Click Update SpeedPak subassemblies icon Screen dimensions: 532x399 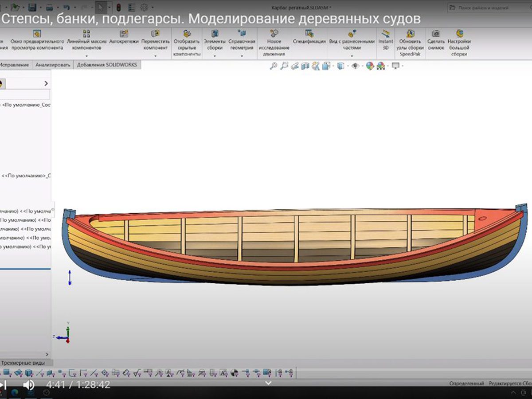click(x=410, y=34)
